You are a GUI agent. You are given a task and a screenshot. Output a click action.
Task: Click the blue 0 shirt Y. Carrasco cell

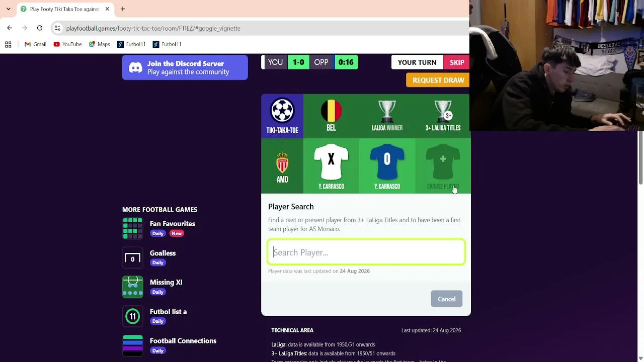point(387,167)
